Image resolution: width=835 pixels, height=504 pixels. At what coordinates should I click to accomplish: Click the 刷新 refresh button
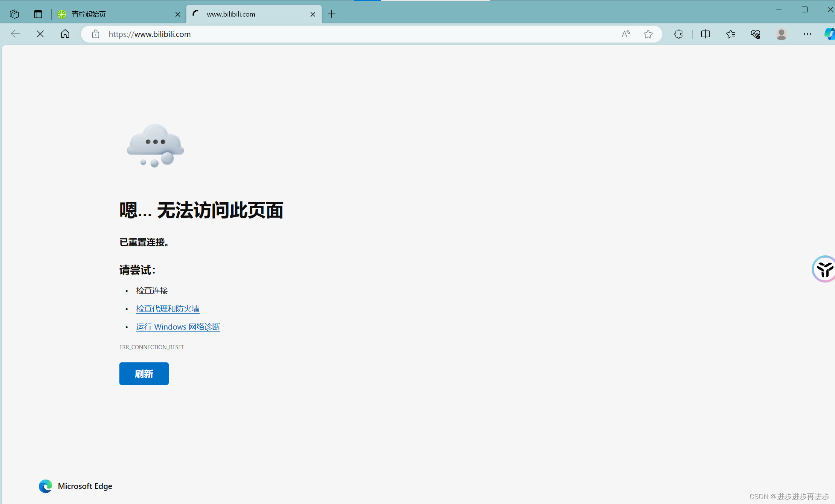144,373
